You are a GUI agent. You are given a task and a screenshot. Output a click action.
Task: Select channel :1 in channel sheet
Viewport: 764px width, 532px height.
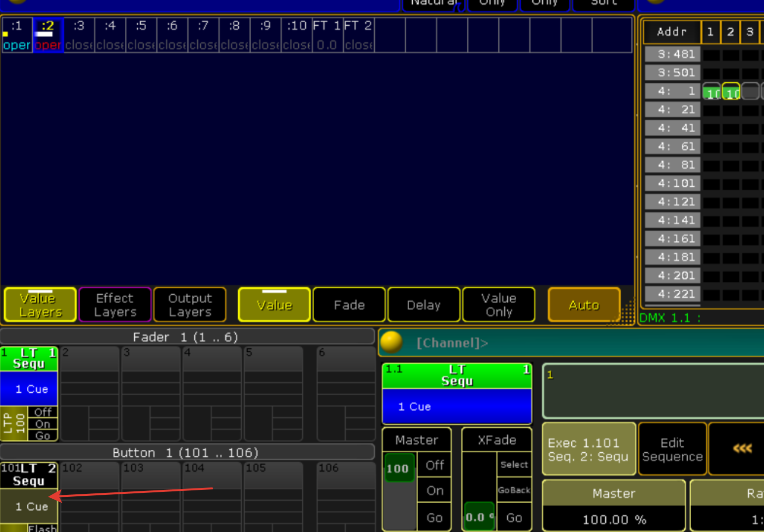(17, 35)
